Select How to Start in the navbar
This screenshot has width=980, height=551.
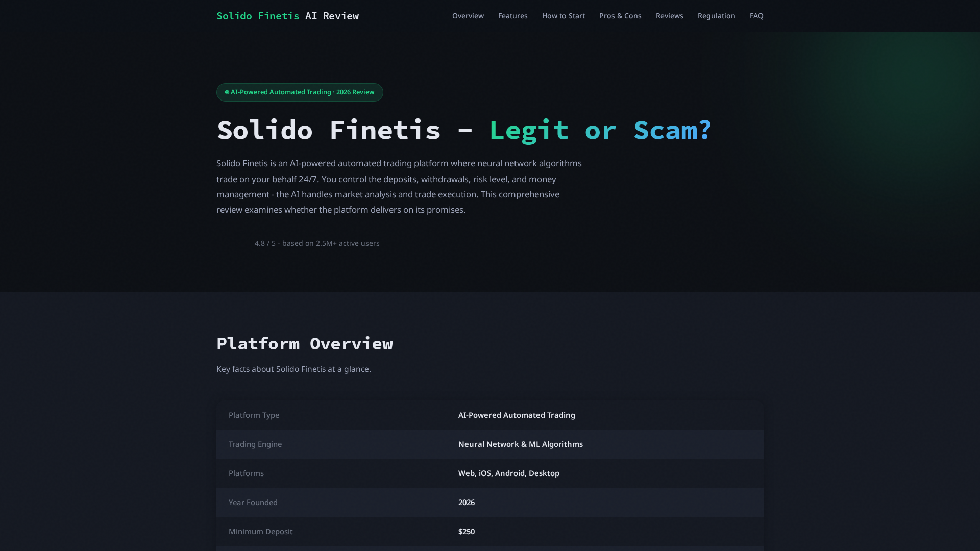coord(563,16)
